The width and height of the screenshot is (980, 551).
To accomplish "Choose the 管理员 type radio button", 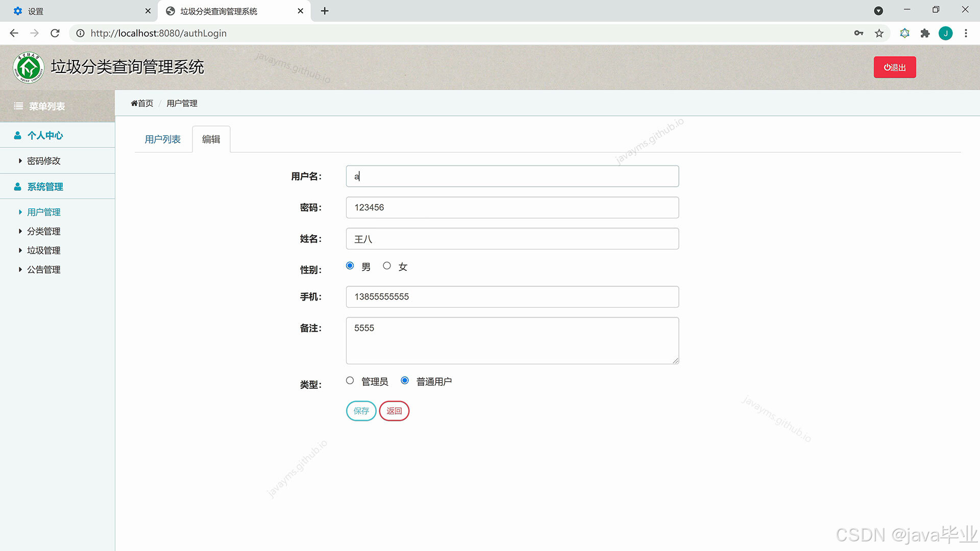I will 350,380.
